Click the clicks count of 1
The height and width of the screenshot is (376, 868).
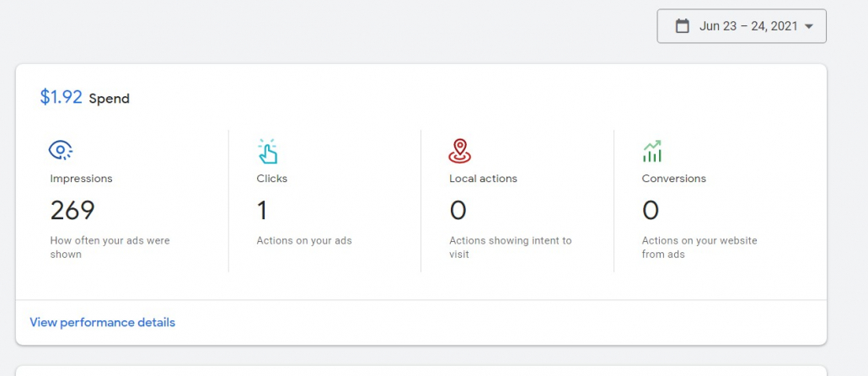pyautogui.click(x=262, y=211)
